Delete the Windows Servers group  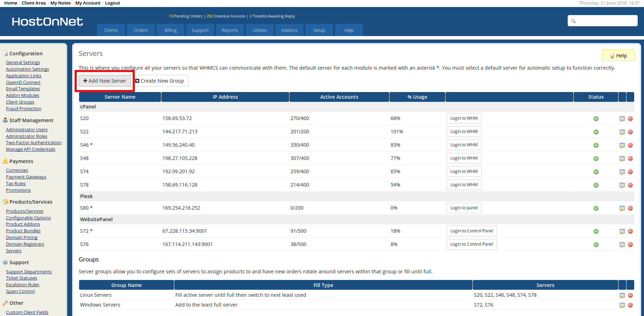pyautogui.click(x=630, y=305)
